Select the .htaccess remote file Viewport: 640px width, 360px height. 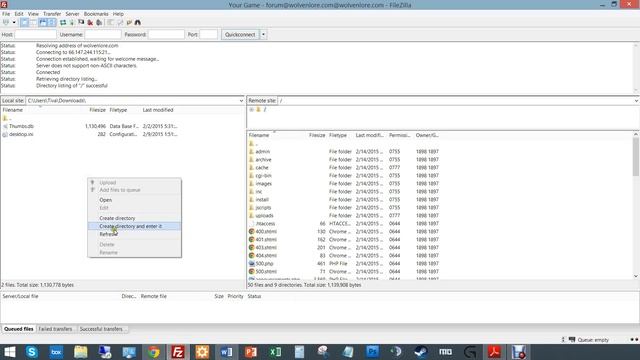(265, 224)
